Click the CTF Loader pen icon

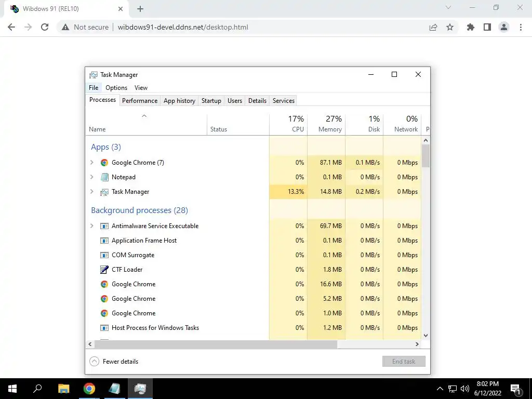[x=104, y=270]
